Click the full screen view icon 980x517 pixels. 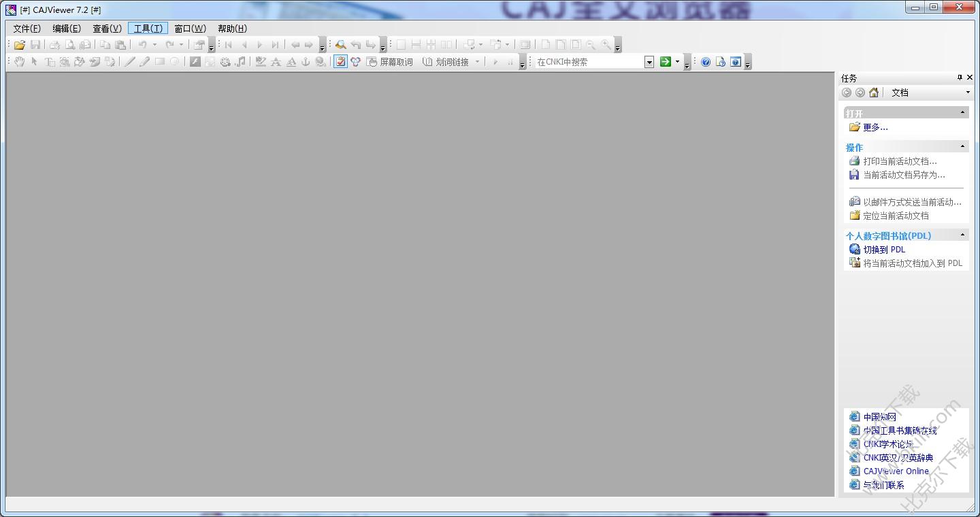click(525, 45)
